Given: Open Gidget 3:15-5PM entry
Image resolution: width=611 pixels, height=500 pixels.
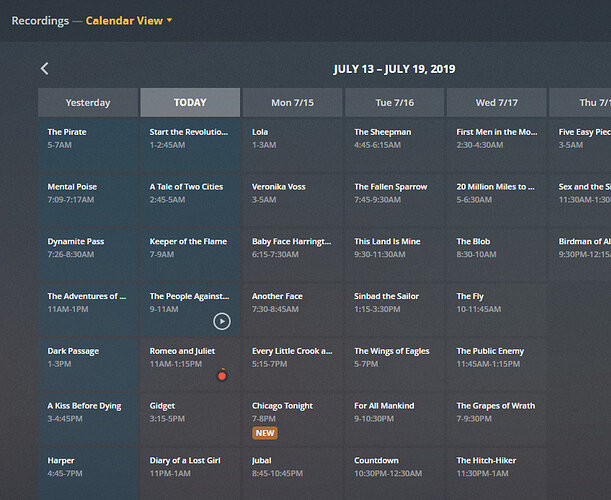Looking at the screenshot, I should pyautogui.click(x=190, y=419).
